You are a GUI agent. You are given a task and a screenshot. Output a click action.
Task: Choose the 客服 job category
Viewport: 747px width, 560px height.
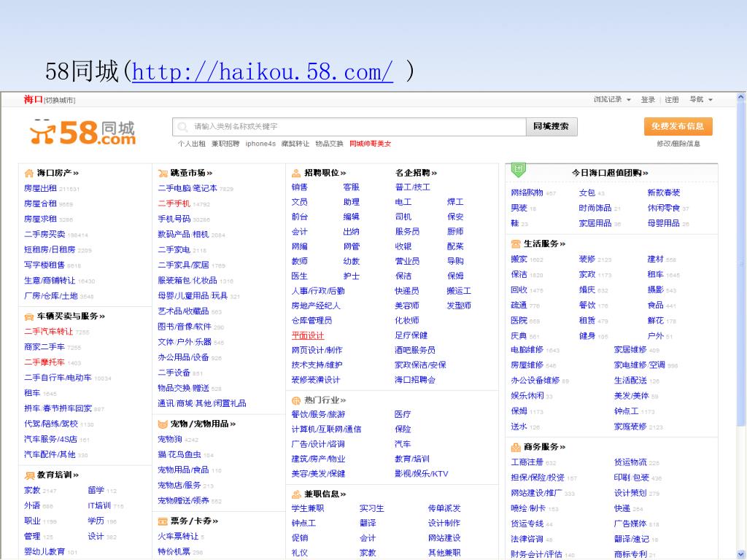coord(352,187)
